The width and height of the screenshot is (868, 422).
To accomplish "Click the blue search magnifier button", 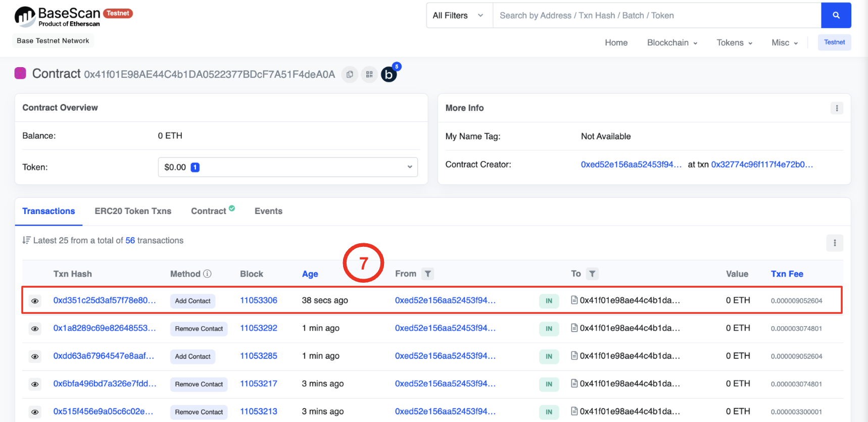I will click(836, 16).
